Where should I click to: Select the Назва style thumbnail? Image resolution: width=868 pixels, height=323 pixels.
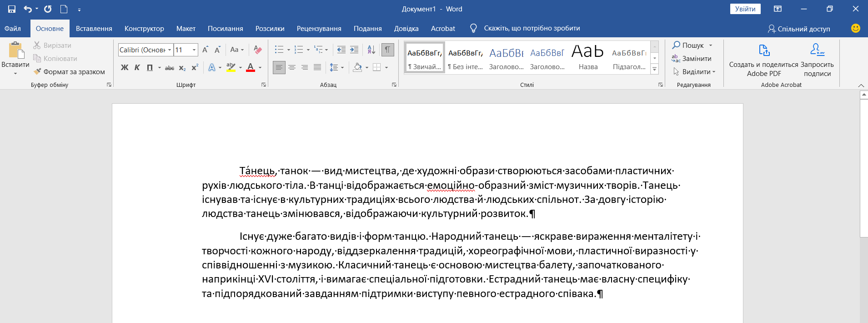coord(588,57)
